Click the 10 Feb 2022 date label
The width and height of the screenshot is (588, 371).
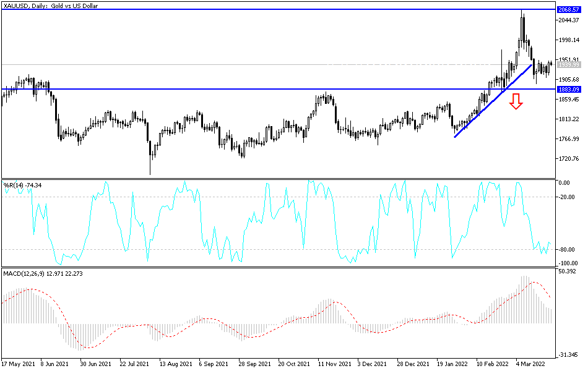(493, 364)
